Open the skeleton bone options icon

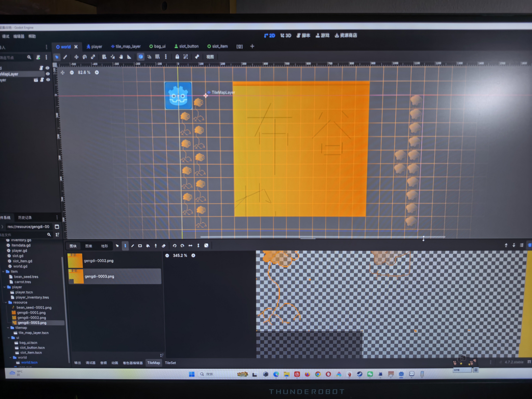click(x=197, y=57)
